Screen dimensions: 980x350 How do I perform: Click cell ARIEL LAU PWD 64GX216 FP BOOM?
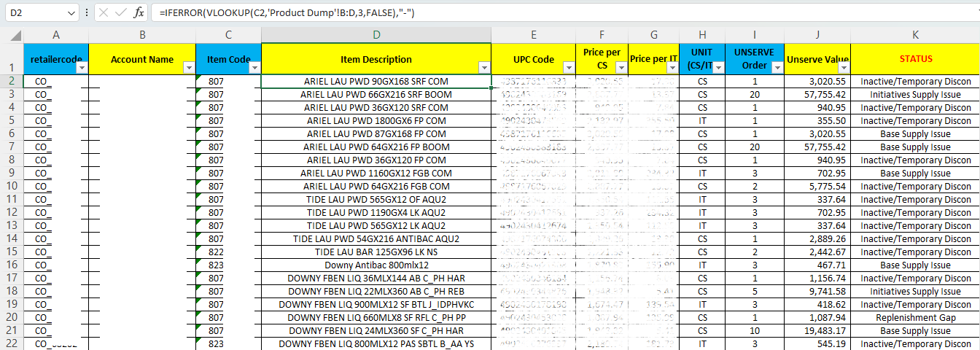click(376, 147)
